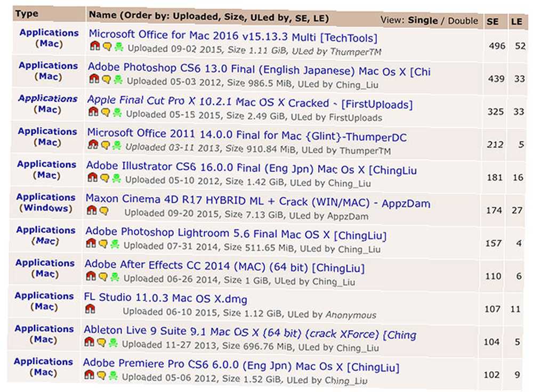Click the LE column header
This screenshot has height=392, width=533.
tap(516, 22)
